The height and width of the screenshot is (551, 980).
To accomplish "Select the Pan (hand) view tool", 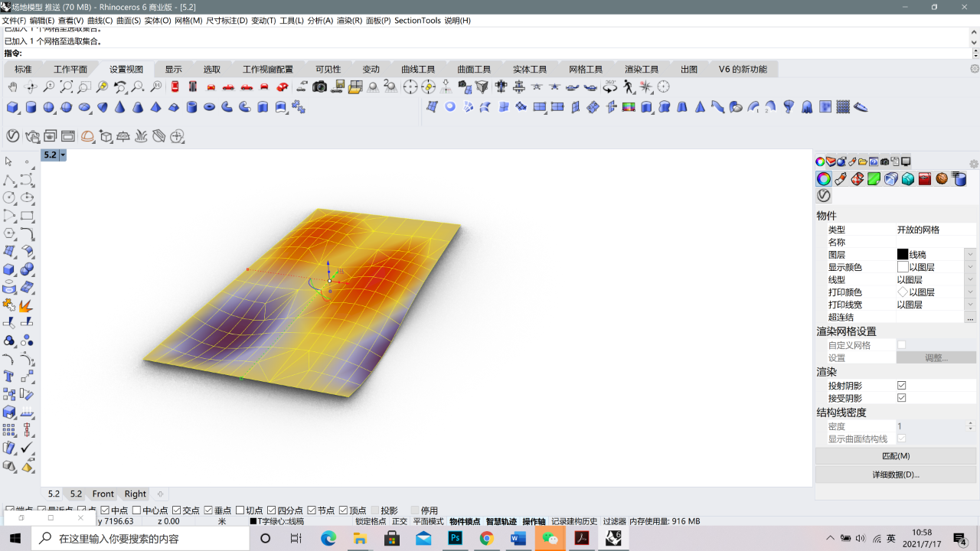I will click(x=13, y=87).
